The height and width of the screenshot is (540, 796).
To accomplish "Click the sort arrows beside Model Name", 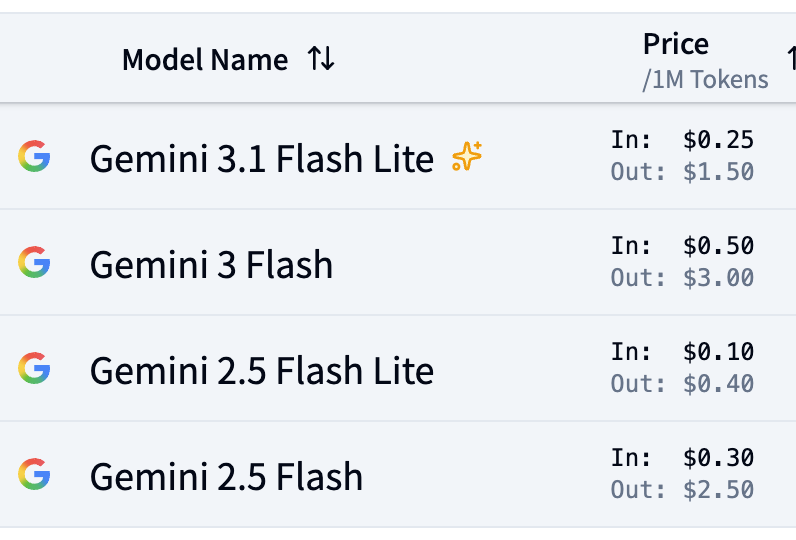I will click(321, 58).
